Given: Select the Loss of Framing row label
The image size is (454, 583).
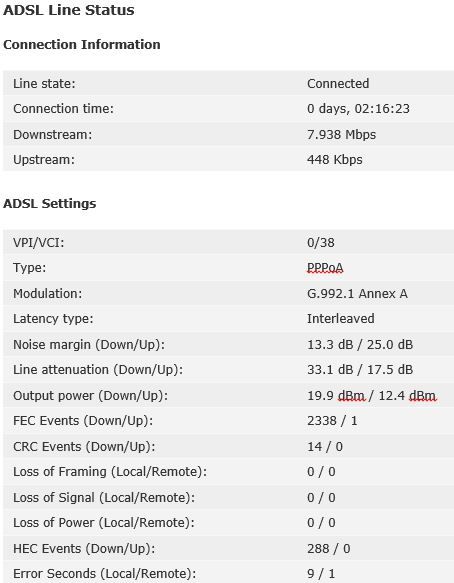Looking at the screenshot, I should pos(110,472).
